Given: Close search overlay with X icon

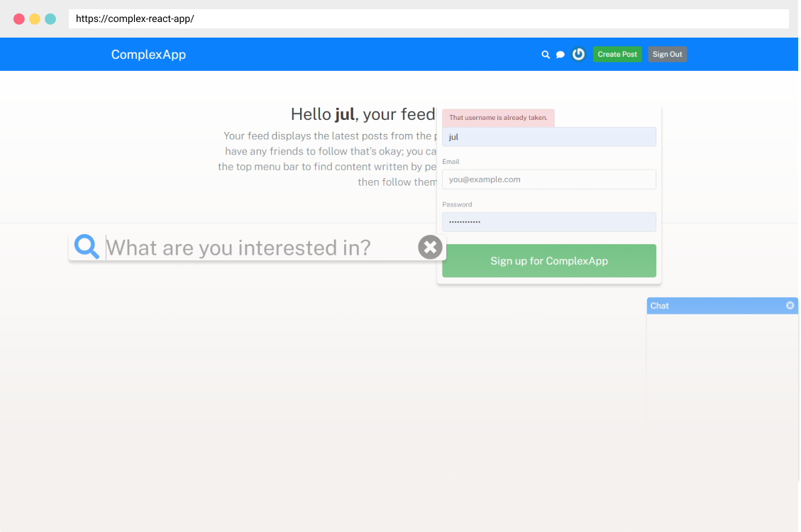Looking at the screenshot, I should tap(430, 247).
